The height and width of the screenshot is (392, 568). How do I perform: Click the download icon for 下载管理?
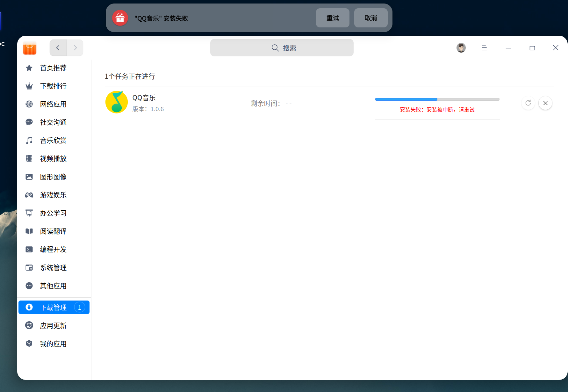29,307
